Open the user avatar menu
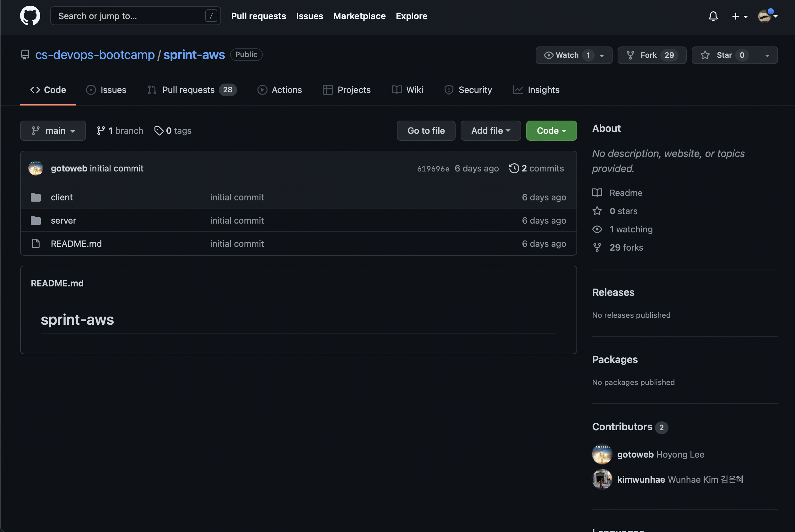 [768, 16]
